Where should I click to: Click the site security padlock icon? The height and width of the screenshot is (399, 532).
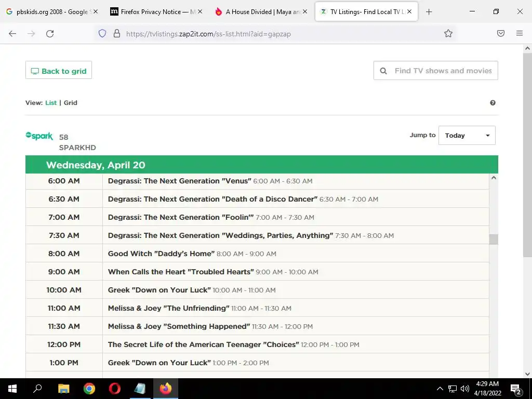tap(117, 33)
